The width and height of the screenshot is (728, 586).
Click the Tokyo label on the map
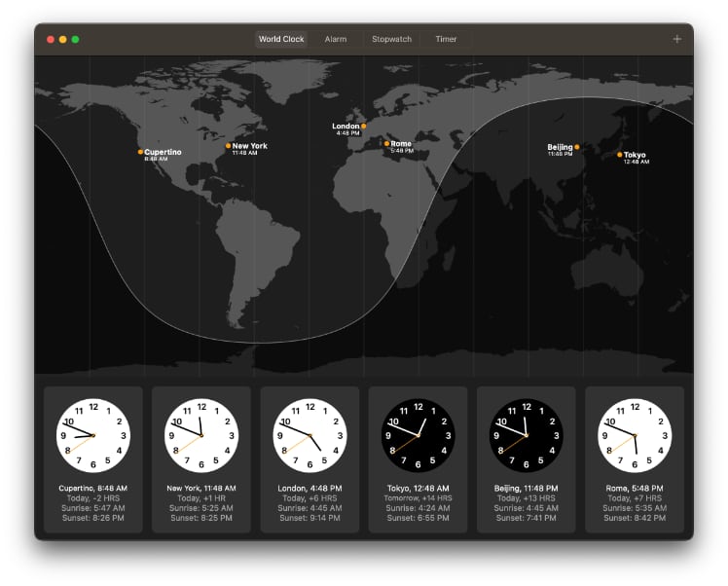coord(635,155)
